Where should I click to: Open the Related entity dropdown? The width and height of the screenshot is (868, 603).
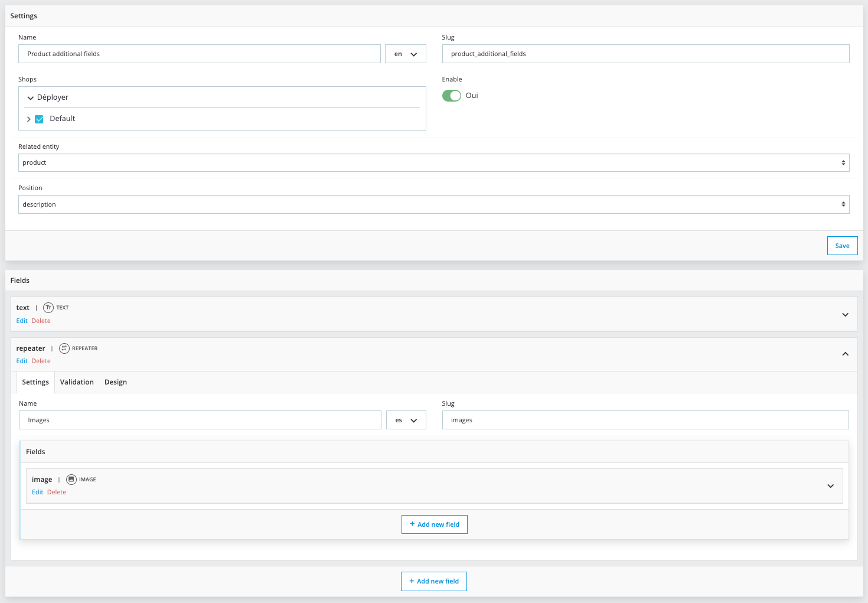pos(433,163)
